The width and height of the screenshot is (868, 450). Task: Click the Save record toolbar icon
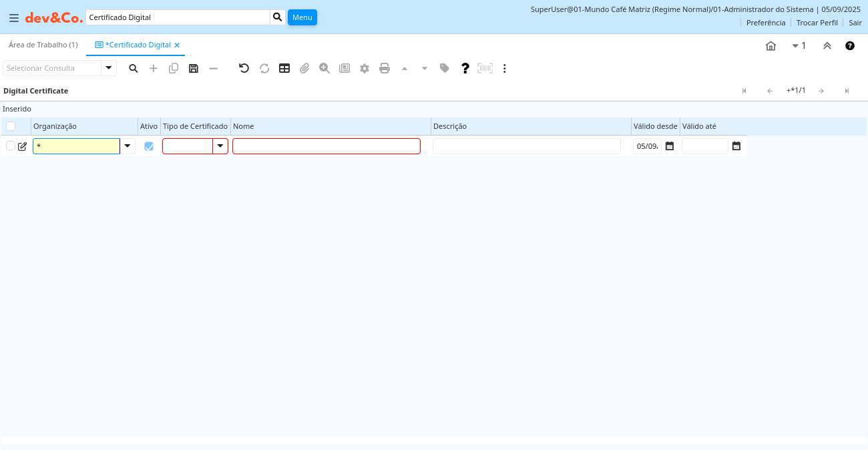pos(194,68)
